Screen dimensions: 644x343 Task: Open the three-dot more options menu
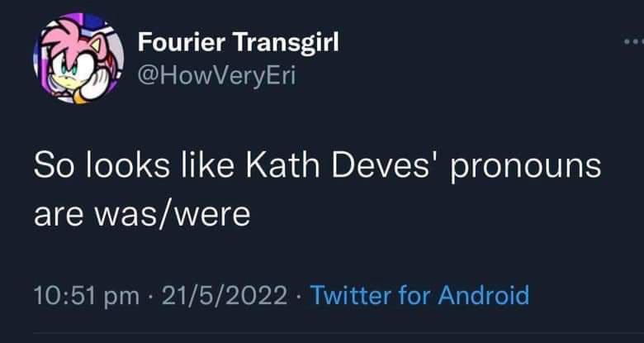tap(631, 41)
